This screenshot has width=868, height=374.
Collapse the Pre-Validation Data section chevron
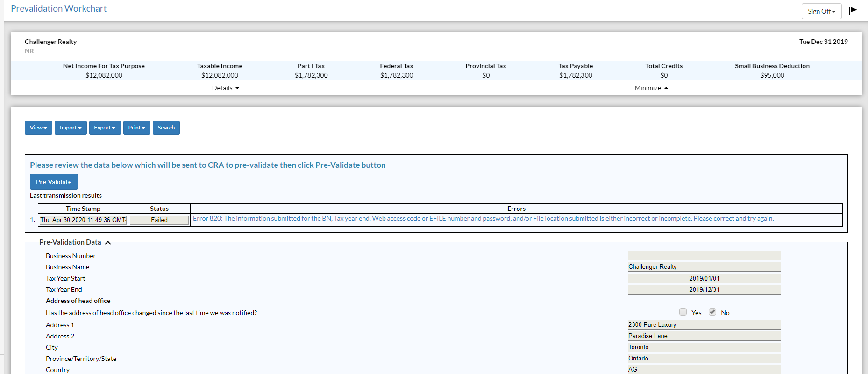(x=108, y=242)
